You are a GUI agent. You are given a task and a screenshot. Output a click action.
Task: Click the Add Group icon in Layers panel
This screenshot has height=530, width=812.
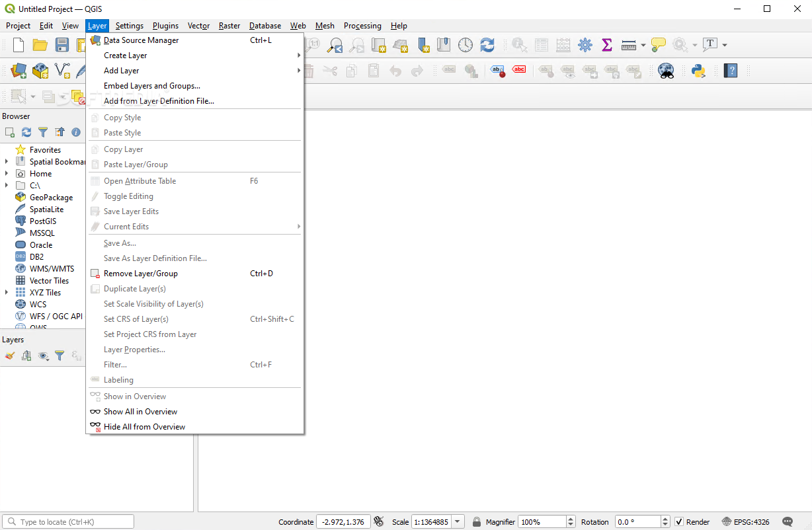click(x=26, y=356)
